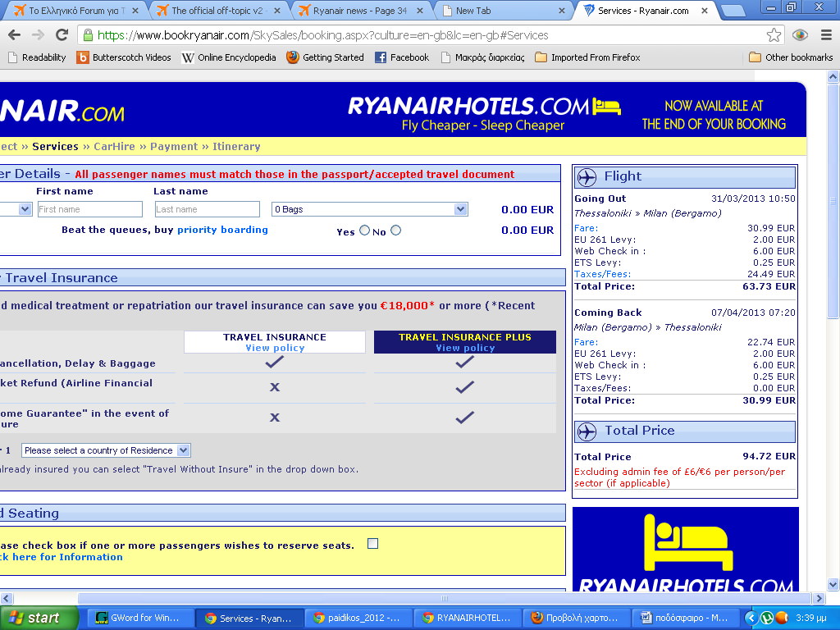Open Readability bookmark

37,57
